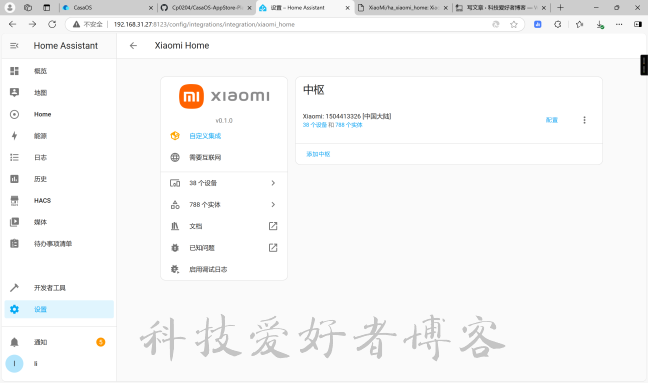The width and height of the screenshot is (648, 383).
Task: Open browser downloads icon
Action: [600, 25]
